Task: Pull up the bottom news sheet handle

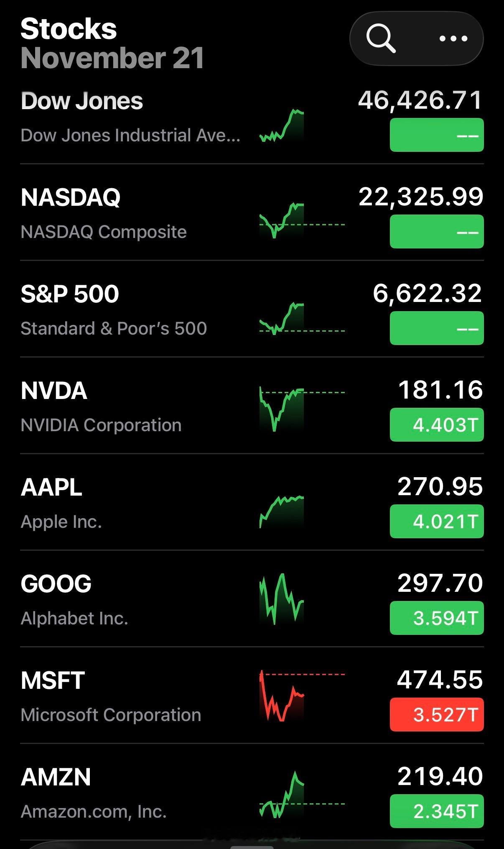Action: (x=252, y=846)
